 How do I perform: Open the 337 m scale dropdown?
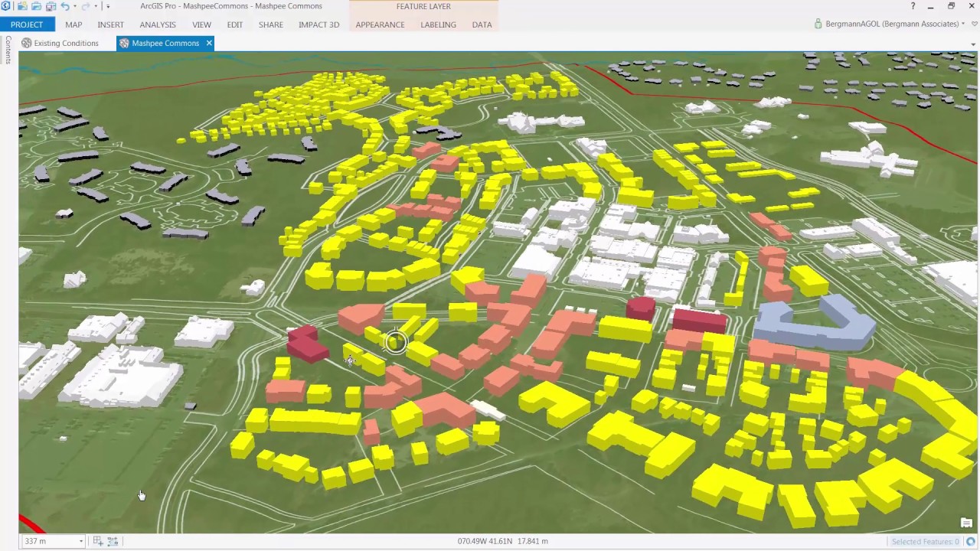[x=81, y=541]
